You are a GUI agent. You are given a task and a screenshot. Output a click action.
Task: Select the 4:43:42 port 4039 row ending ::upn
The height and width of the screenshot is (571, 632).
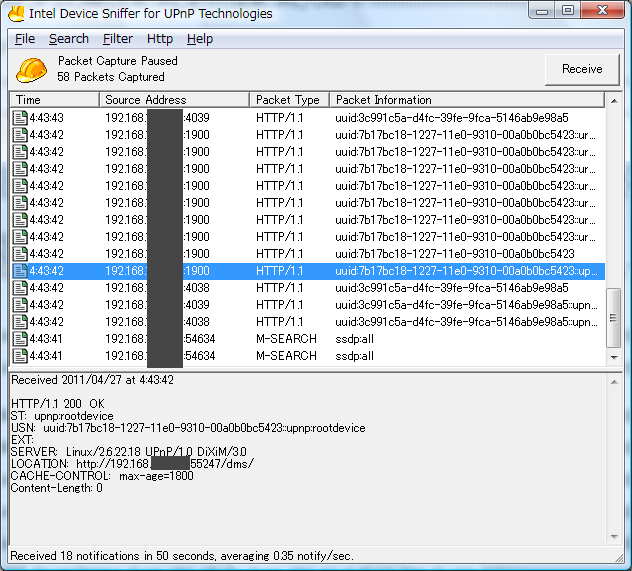tap(308, 305)
